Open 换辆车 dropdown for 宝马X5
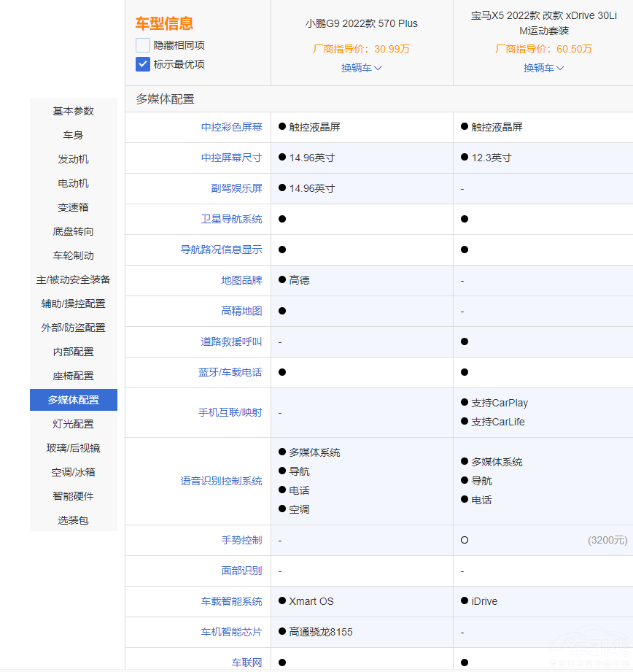This screenshot has height=672, width=633. (543, 68)
